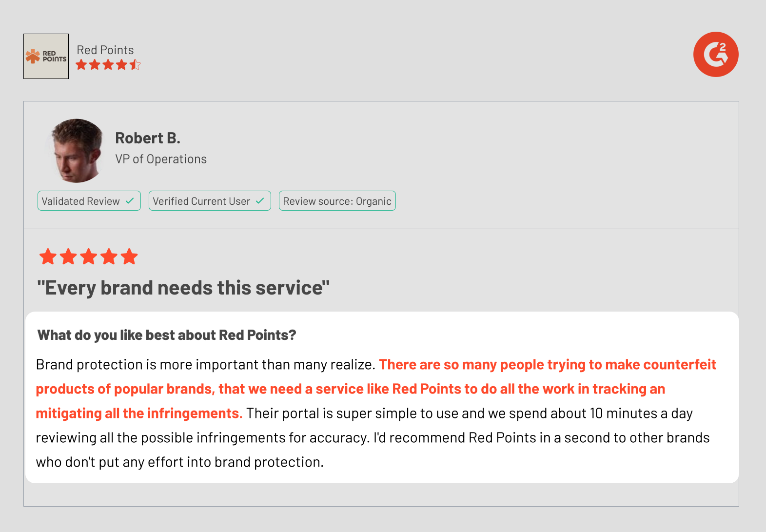Open Robert B.'s profile photo
Image resolution: width=766 pixels, height=532 pixels.
pyautogui.click(x=76, y=151)
